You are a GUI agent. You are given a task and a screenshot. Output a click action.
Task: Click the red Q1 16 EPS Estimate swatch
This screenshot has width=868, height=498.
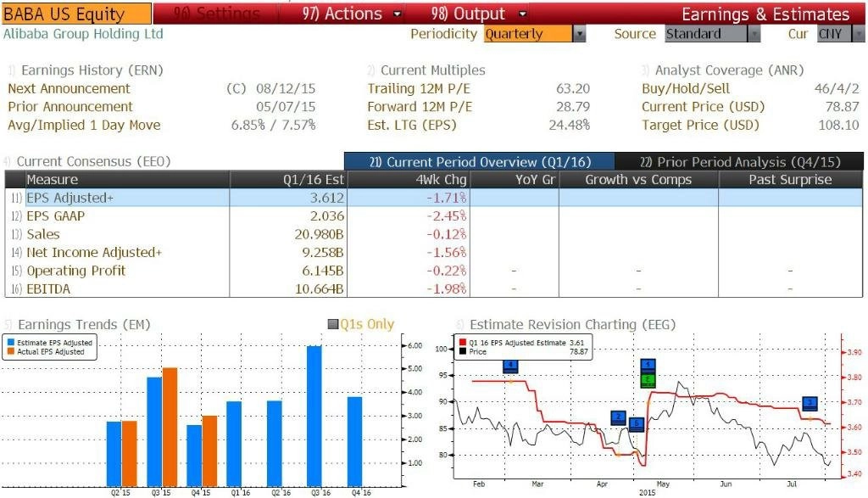[462, 343]
